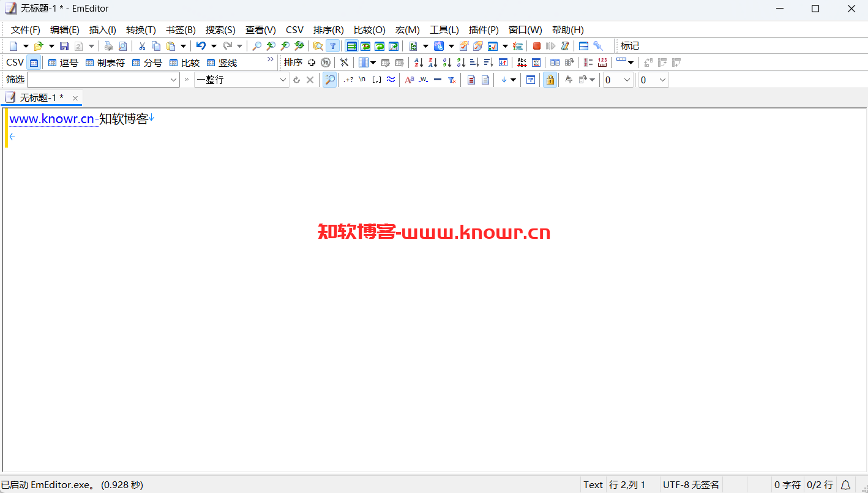Click the plus icon next to 排序

312,62
